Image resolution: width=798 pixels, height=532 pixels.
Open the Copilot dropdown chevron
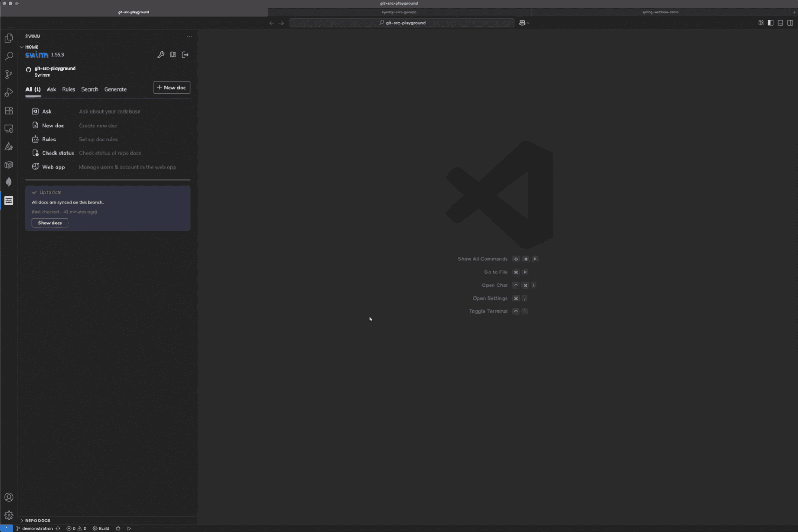tap(528, 23)
